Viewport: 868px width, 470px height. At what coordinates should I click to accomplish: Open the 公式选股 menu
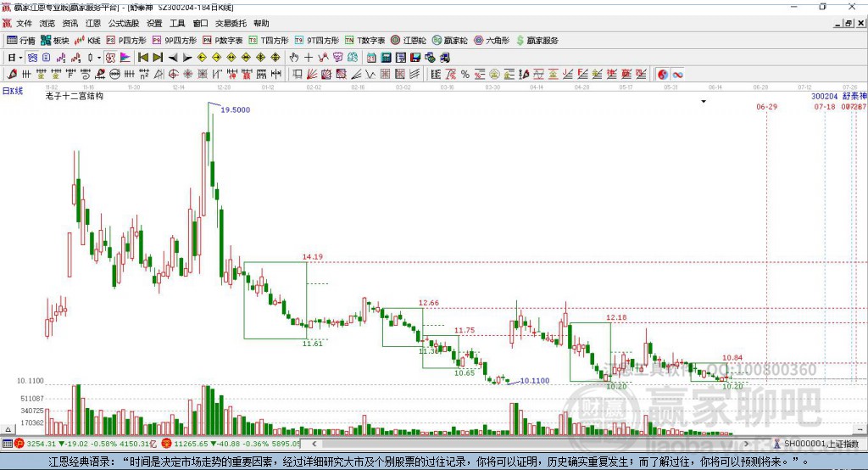(x=124, y=23)
